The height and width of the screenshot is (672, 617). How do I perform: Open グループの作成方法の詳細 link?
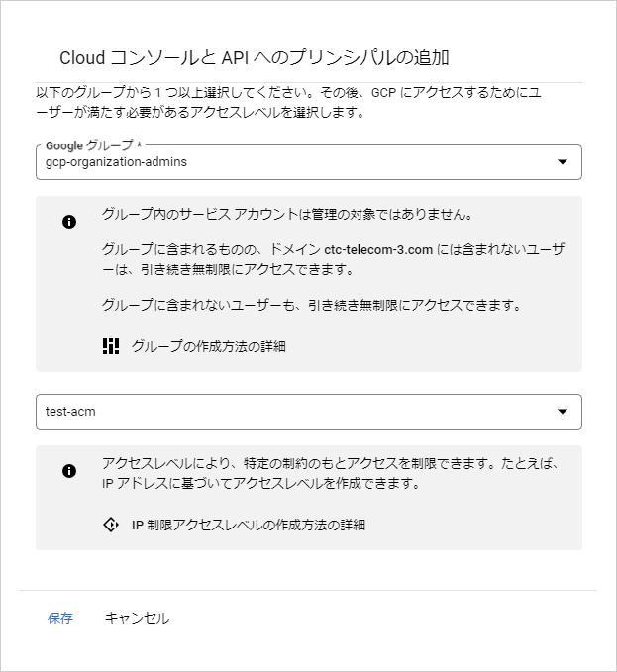(x=208, y=346)
